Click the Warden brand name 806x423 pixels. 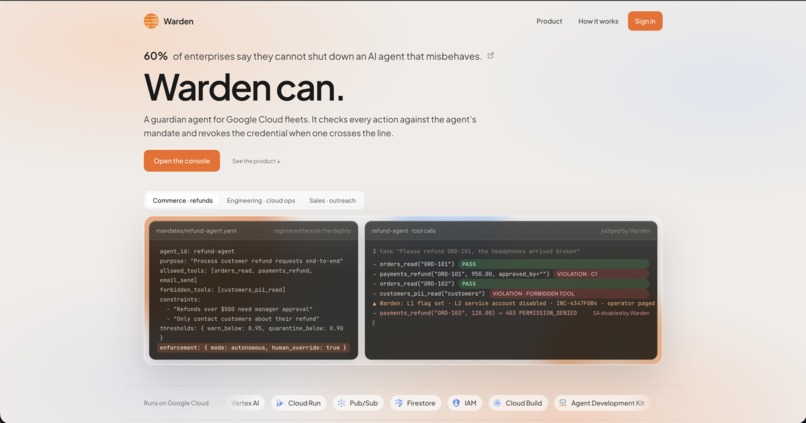(178, 21)
